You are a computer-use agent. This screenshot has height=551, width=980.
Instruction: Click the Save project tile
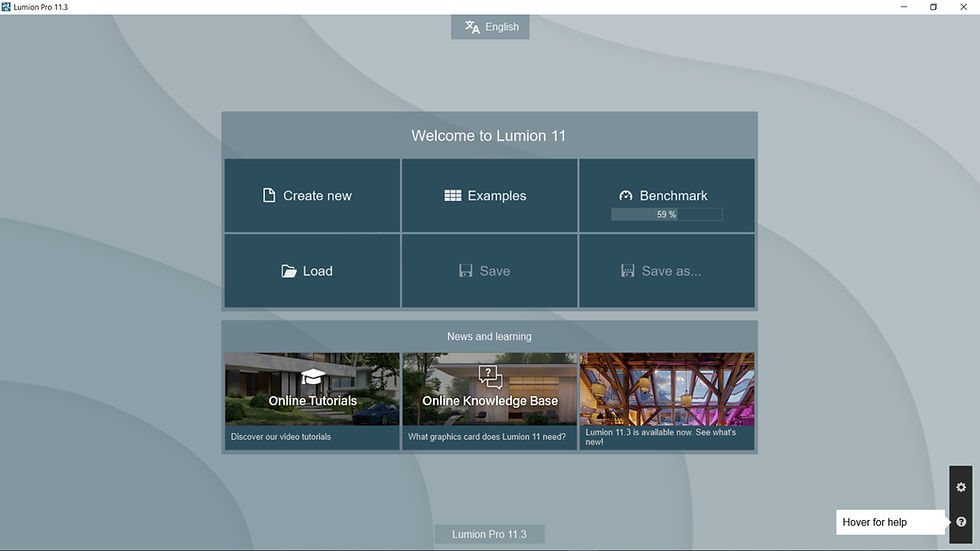pyautogui.click(x=489, y=271)
